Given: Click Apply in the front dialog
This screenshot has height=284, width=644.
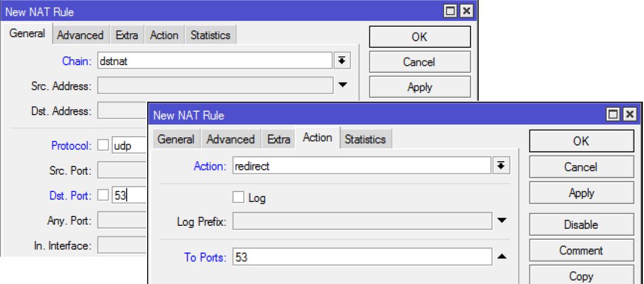Looking at the screenshot, I should click(x=581, y=193).
